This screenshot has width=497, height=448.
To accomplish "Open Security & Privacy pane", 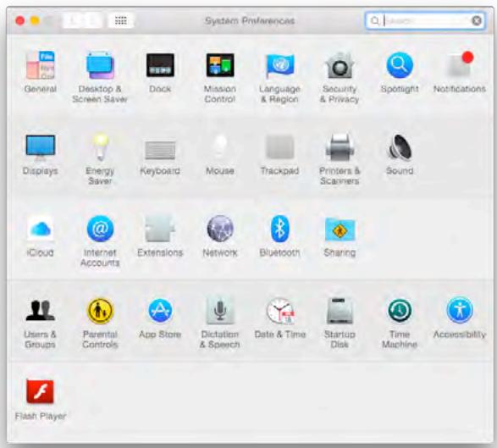I will click(340, 65).
